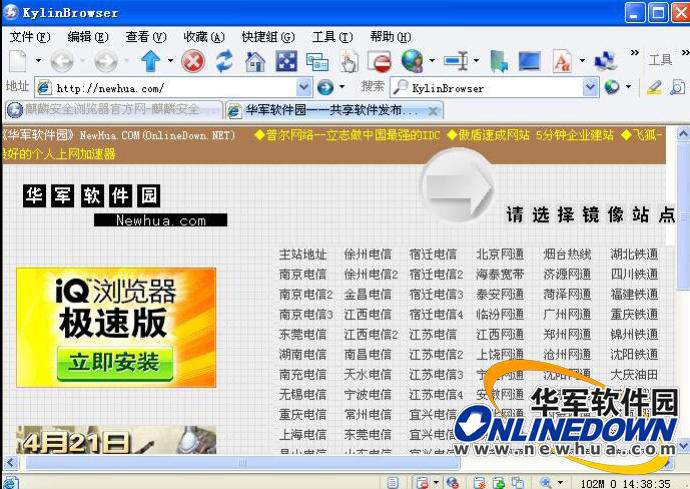Open dropdown arrow next to new page icon
690x489 pixels.
[38, 61]
